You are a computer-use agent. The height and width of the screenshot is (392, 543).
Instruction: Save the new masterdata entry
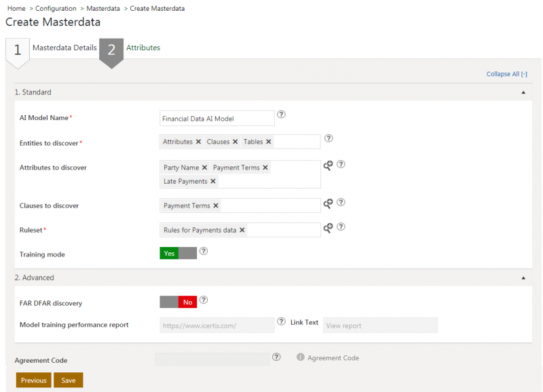(x=68, y=380)
